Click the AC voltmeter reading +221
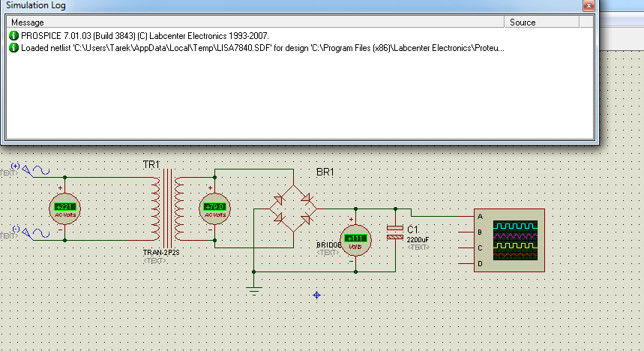644x351 pixels. tap(65, 208)
